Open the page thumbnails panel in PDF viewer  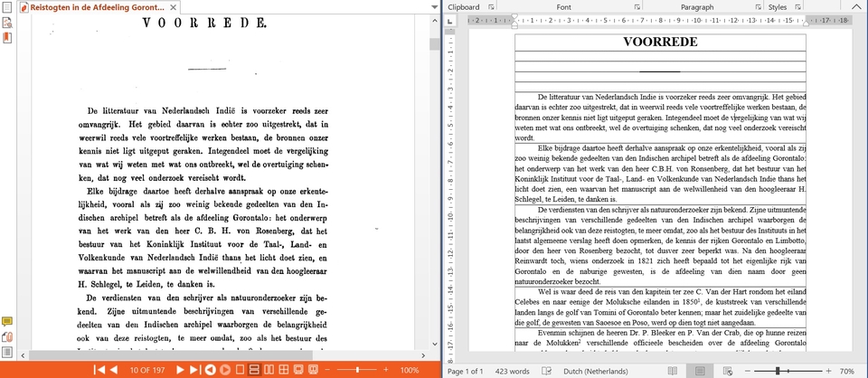(7, 8)
